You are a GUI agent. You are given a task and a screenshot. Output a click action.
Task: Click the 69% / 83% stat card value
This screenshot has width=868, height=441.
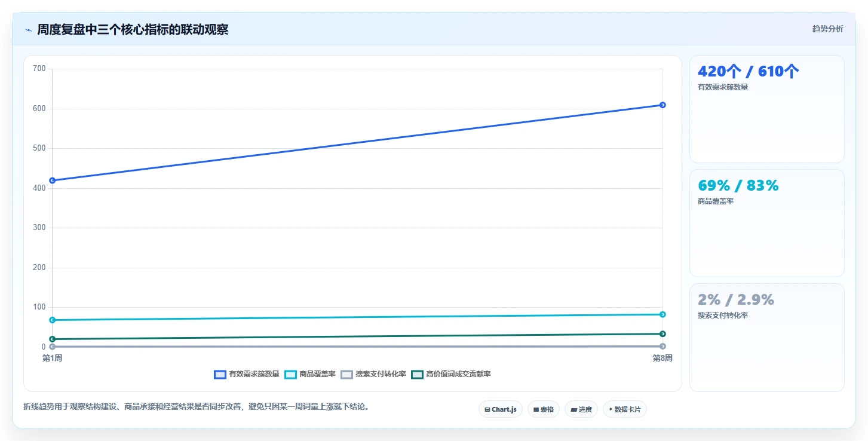click(x=738, y=186)
